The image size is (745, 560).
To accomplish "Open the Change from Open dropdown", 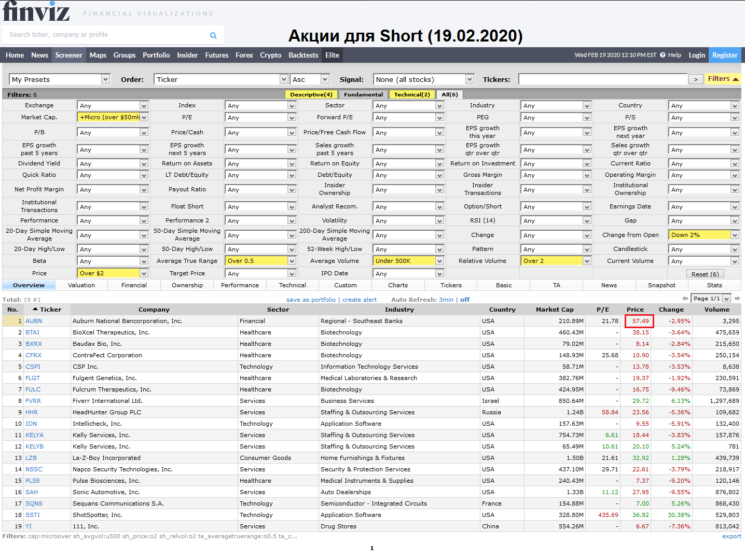I will (704, 235).
